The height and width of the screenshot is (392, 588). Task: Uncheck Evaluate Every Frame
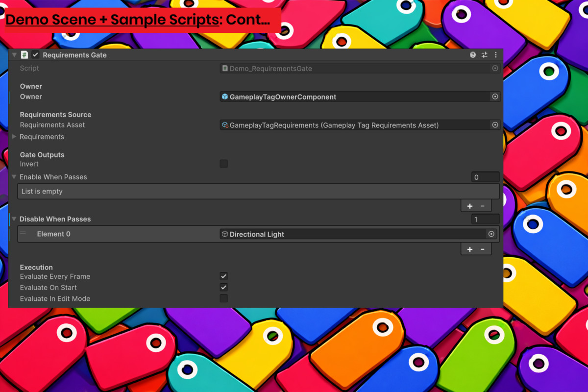coord(224,276)
